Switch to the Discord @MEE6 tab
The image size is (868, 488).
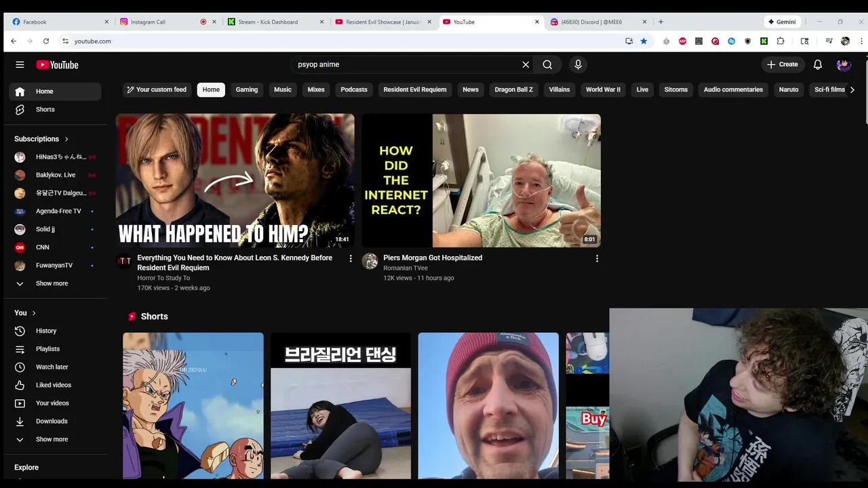click(x=598, y=22)
